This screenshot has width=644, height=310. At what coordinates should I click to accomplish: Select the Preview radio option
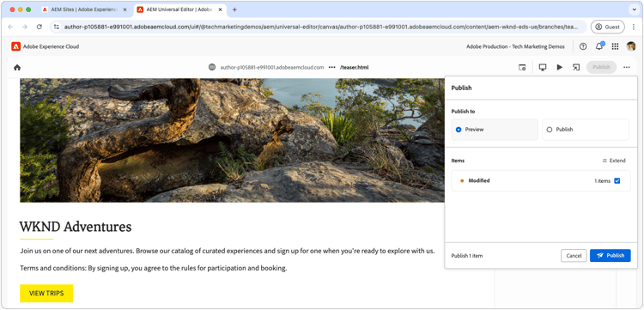[x=495, y=130]
